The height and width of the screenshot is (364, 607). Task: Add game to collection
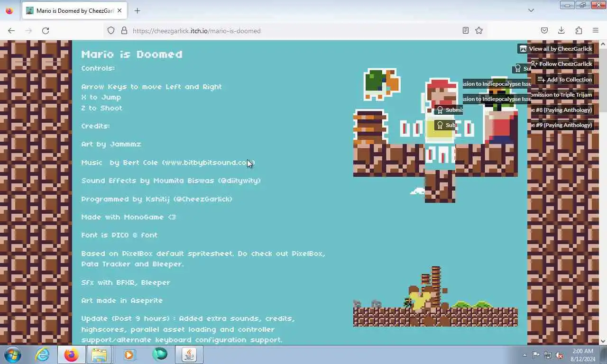tap(564, 79)
